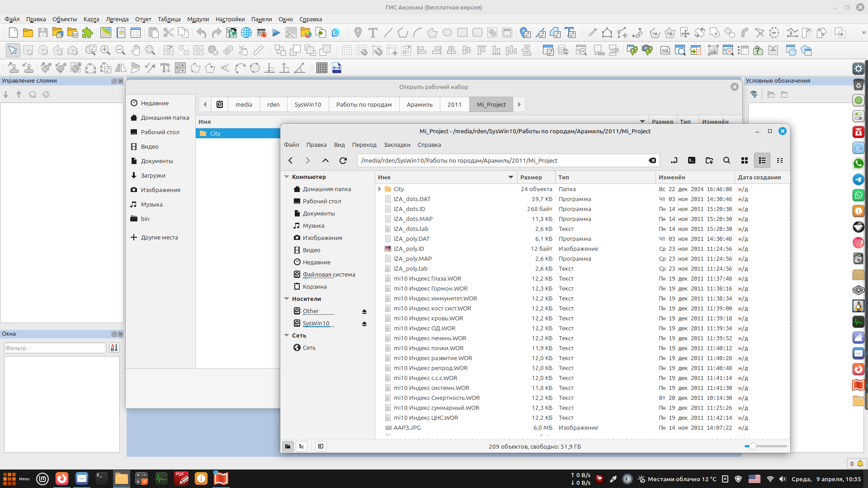Select the Info cursor tool
Viewport: 868px width, 488px height.
[x=213, y=50]
